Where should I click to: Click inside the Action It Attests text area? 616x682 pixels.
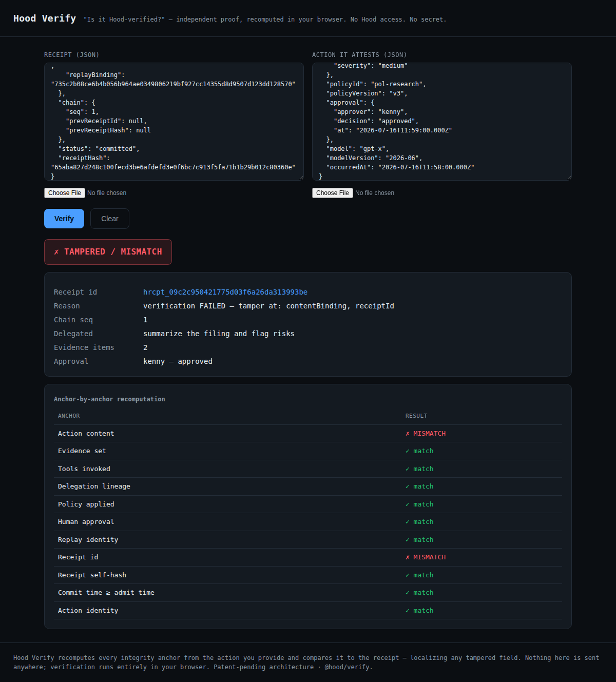click(442, 122)
